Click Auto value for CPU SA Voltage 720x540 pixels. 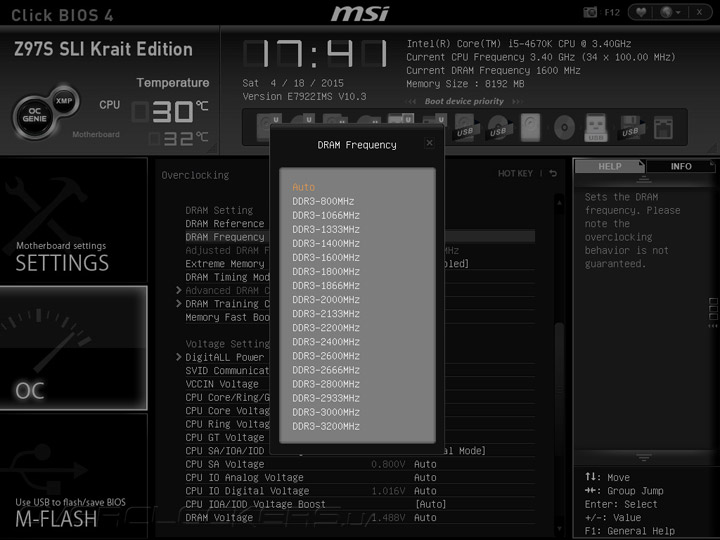425,464
